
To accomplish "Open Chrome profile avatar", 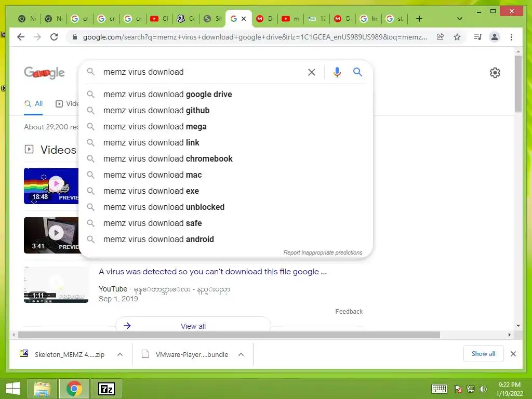I will [x=495, y=37].
